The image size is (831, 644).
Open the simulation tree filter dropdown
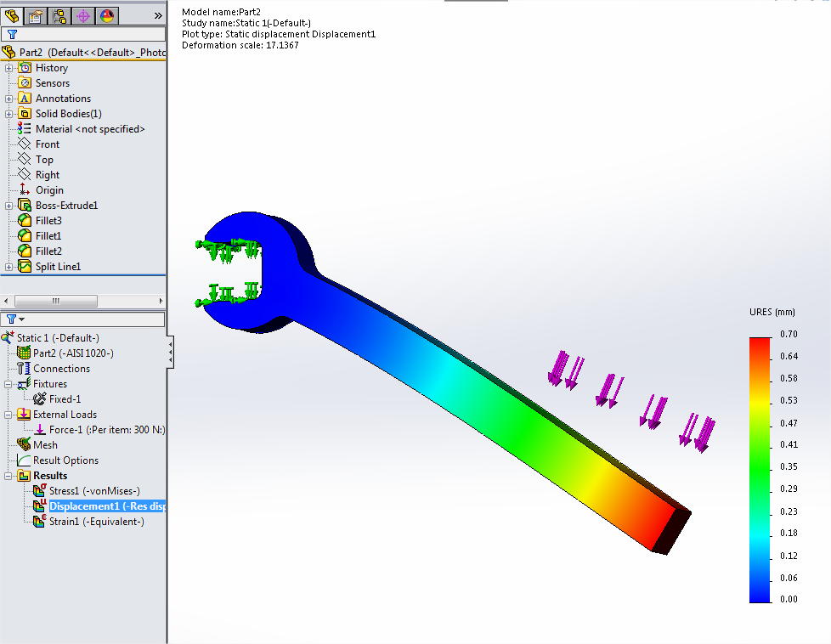pos(14,319)
